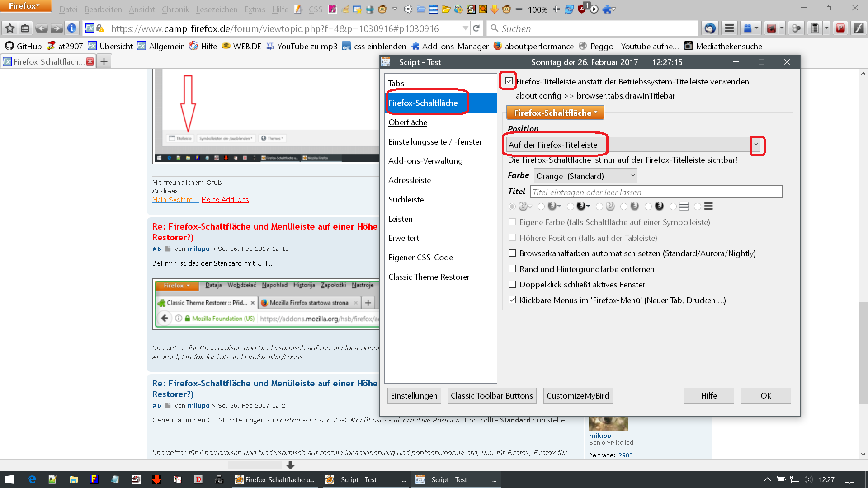The image size is (868, 488).
Task: Open the hamburger menu icon
Action: (729, 28)
